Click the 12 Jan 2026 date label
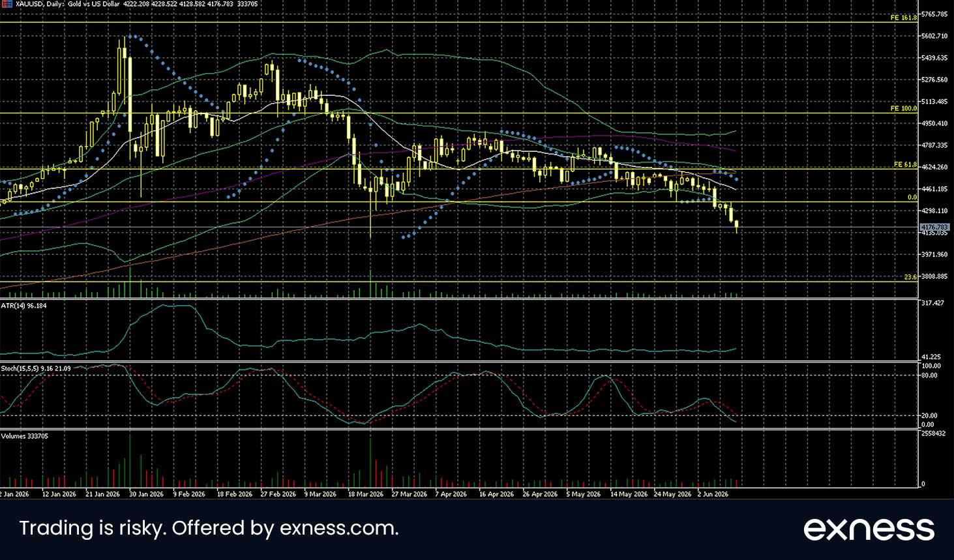 pyautogui.click(x=59, y=494)
